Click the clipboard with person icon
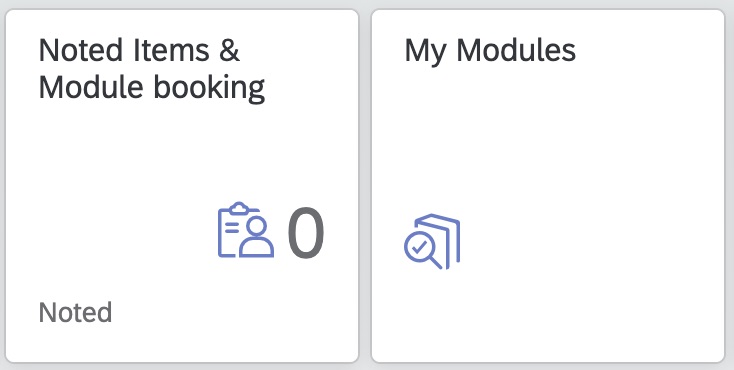The height and width of the screenshot is (370, 734). pyautogui.click(x=246, y=230)
